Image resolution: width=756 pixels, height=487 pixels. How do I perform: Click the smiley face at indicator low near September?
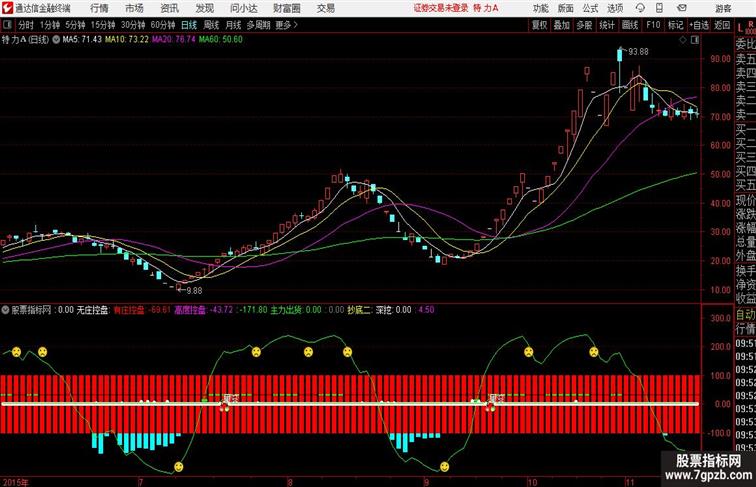click(x=445, y=467)
